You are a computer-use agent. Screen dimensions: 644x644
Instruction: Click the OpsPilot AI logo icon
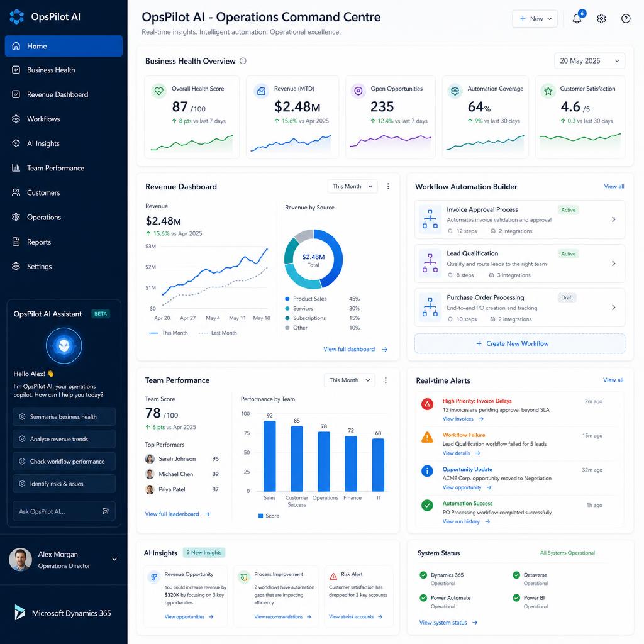[16, 17]
